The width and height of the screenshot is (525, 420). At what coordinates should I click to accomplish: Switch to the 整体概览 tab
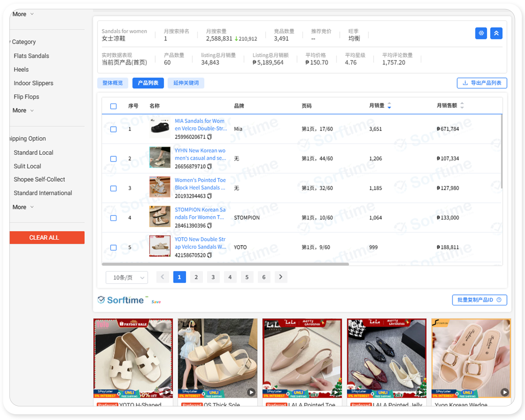click(113, 83)
